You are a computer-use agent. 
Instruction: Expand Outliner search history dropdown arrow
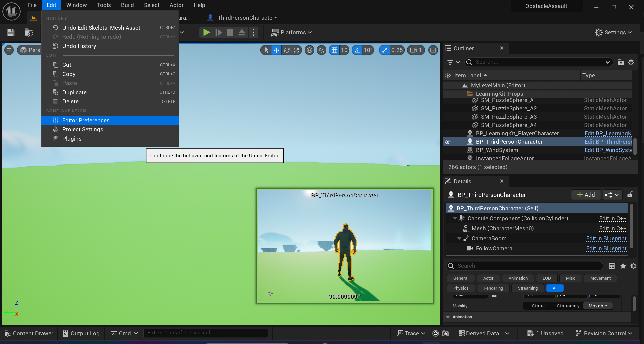click(608, 62)
